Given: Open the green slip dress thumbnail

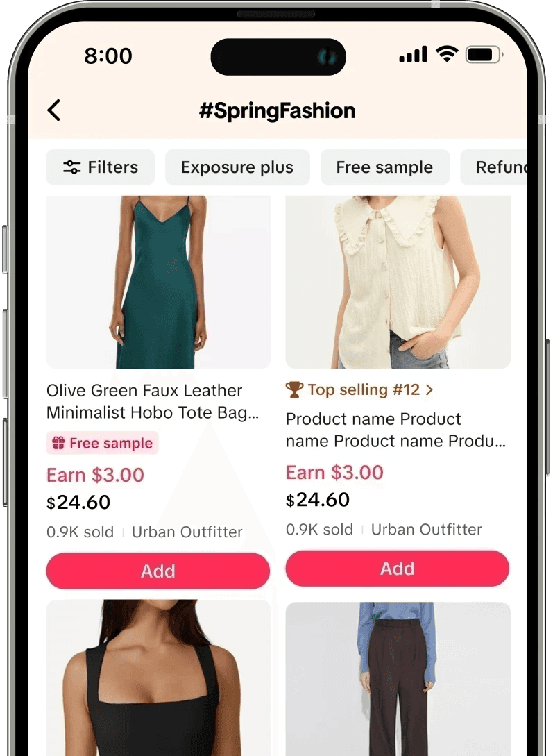Looking at the screenshot, I should (x=158, y=282).
